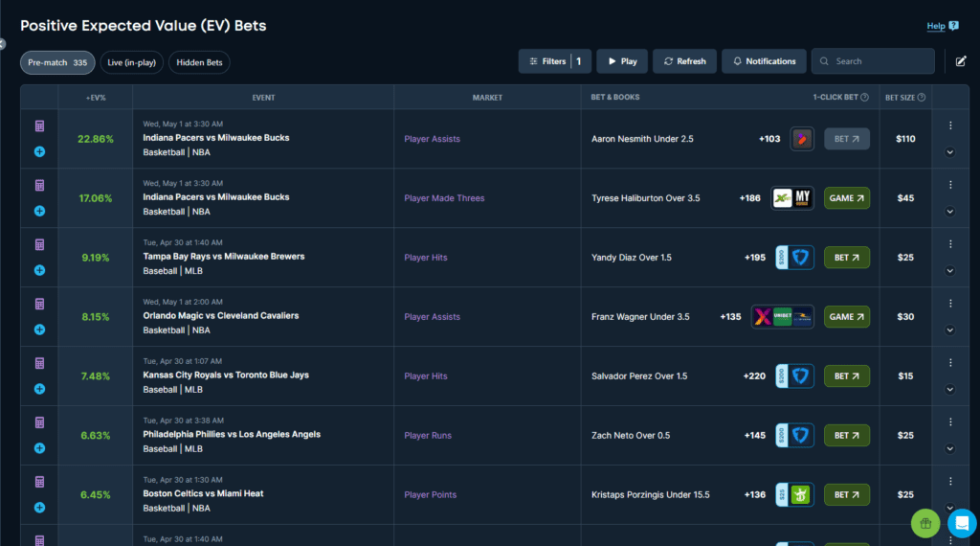The image size is (980, 546).
Task: Open Notifications settings
Action: [x=764, y=61]
